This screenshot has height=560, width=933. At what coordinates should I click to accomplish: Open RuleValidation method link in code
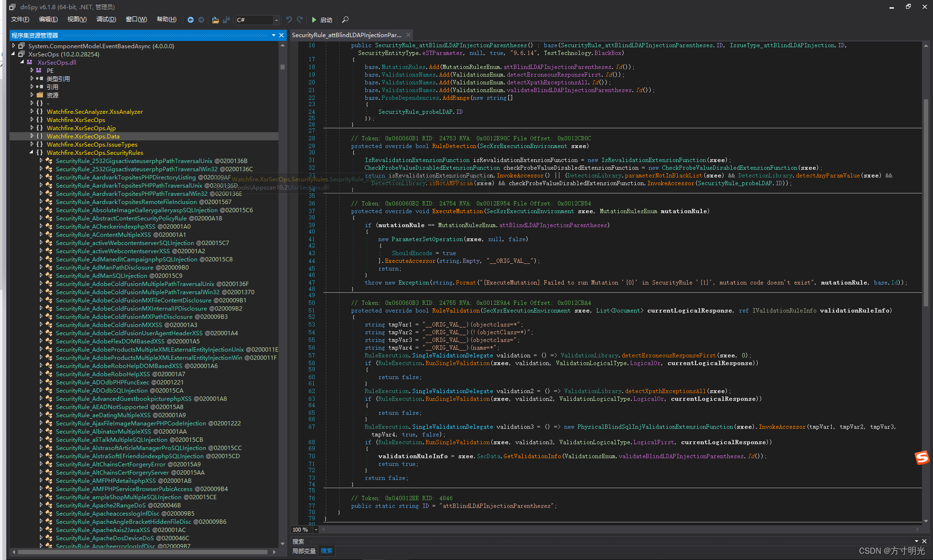456,311
